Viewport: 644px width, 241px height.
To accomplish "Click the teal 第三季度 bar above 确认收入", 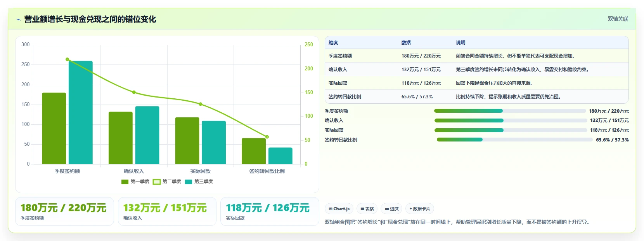I will click(147, 135).
